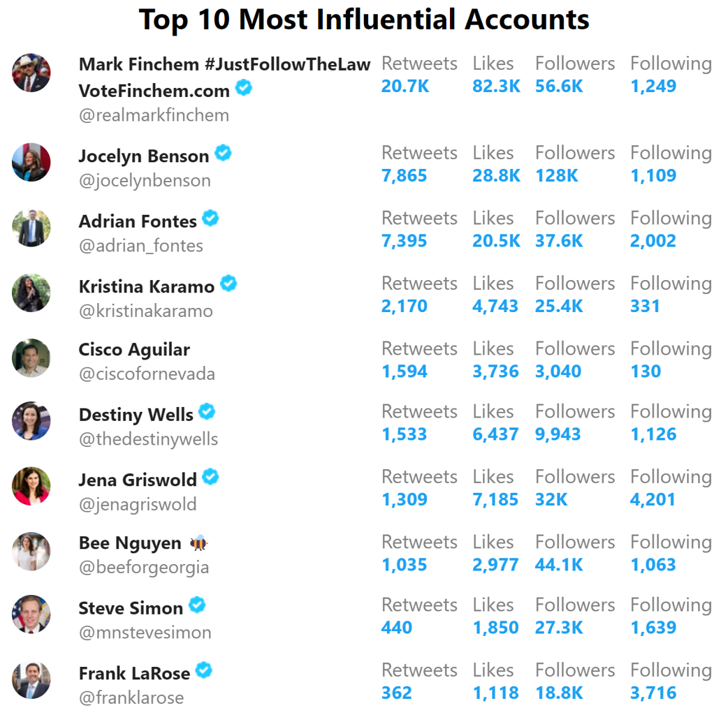Click Jena Griswold's verified badge icon
The width and height of the screenshot is (728, 708).
[211, 476]
